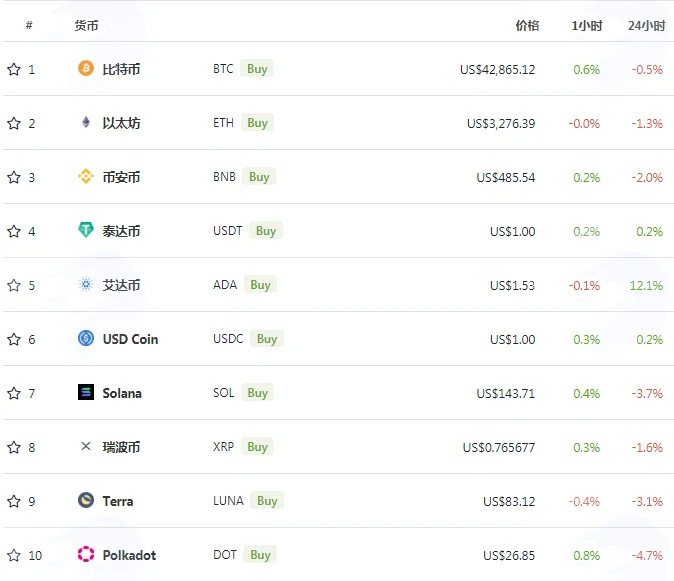Sort by the 价格 column header
Image resolution: width=674 pixels, height=581 pixels.
[x=527, y=26]
